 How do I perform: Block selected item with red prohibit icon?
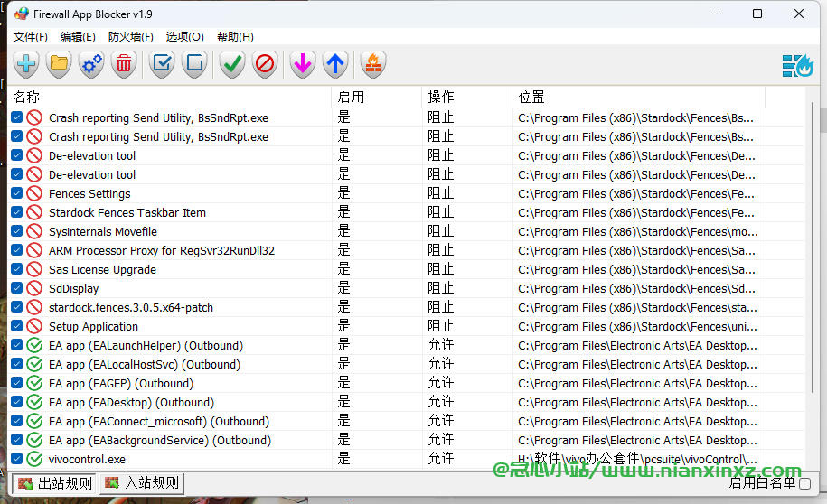pyautogui.click(x=265, y=64)
